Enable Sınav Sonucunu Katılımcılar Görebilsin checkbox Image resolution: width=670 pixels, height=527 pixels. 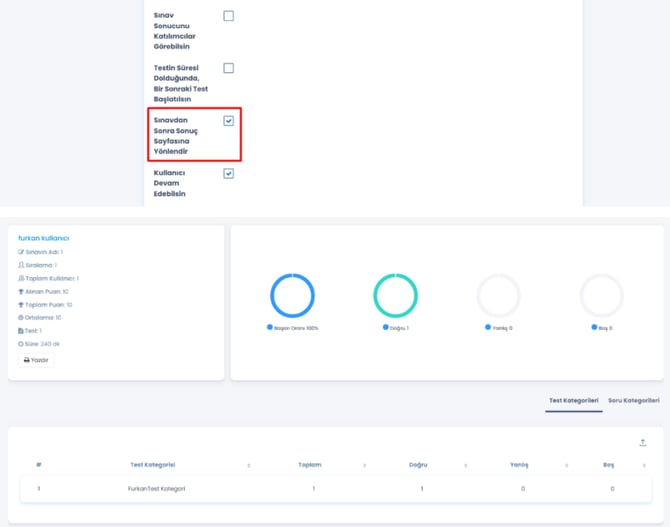(x=229, y=16)
